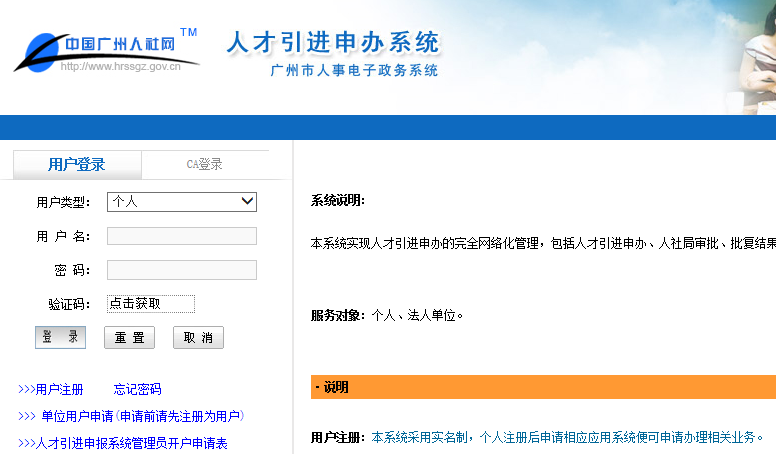Click the 广州市人事电子政务系统 subtitle
Viewport: 776px width, 454px height.
[354, 71]
